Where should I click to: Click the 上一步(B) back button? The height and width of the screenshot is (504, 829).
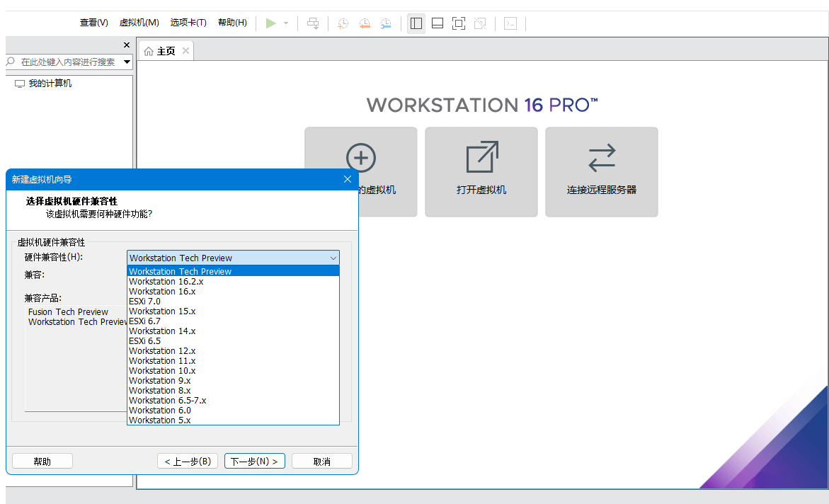[x=188, y=461]
